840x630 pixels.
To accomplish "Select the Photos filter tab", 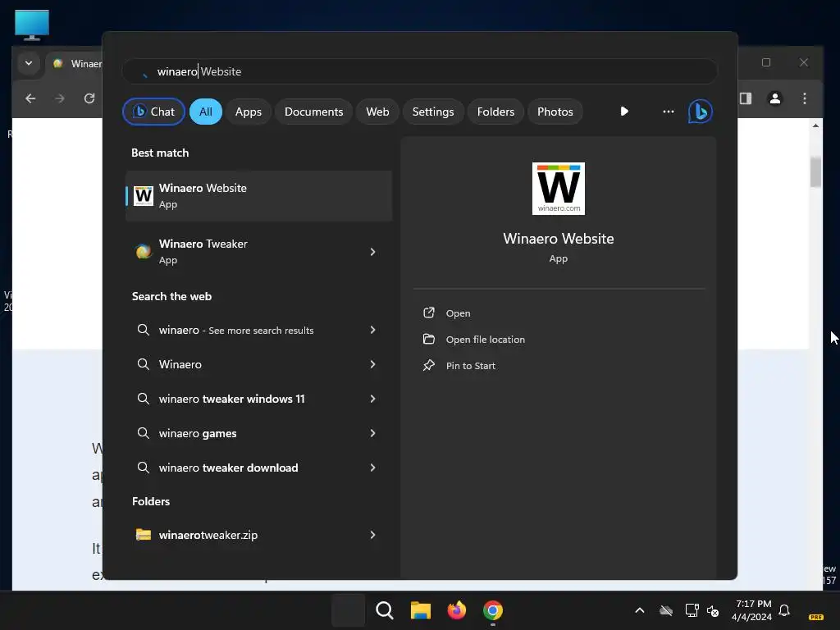I will (555, 112).
